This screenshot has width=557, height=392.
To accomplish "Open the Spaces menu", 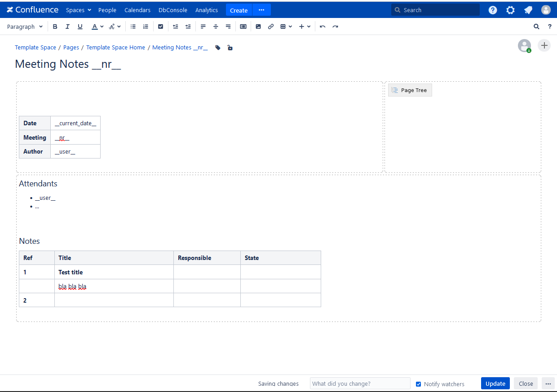I will (78, 10).
